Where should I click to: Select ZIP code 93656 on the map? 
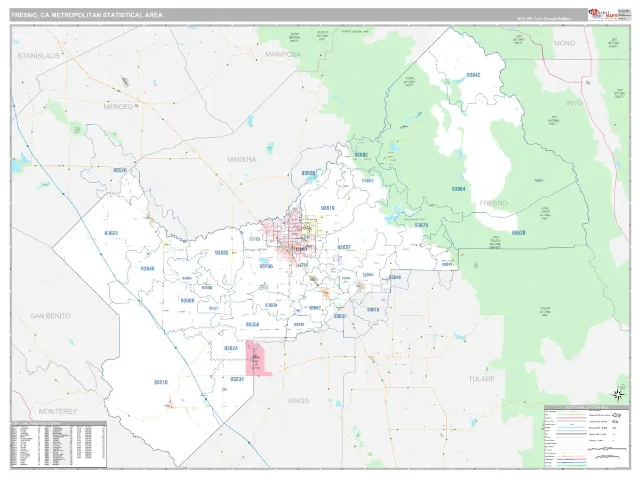pyautogui.click(x=252, y=324)
